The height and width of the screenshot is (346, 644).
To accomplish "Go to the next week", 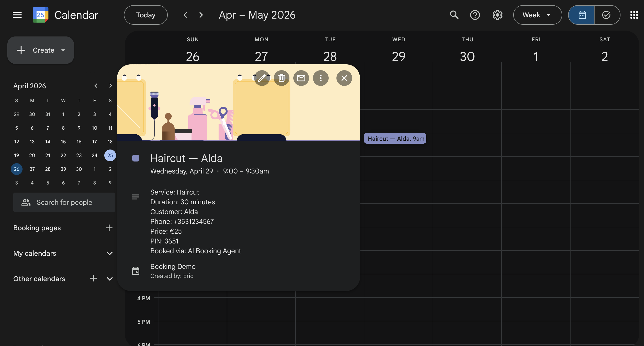I will pos(201,15).
